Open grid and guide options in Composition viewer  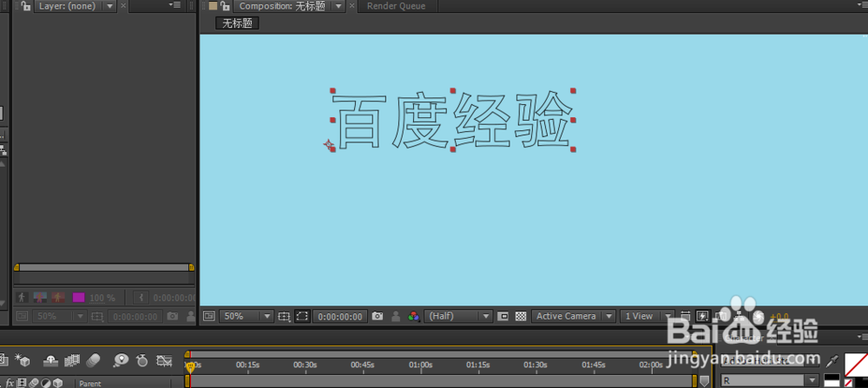284,316
